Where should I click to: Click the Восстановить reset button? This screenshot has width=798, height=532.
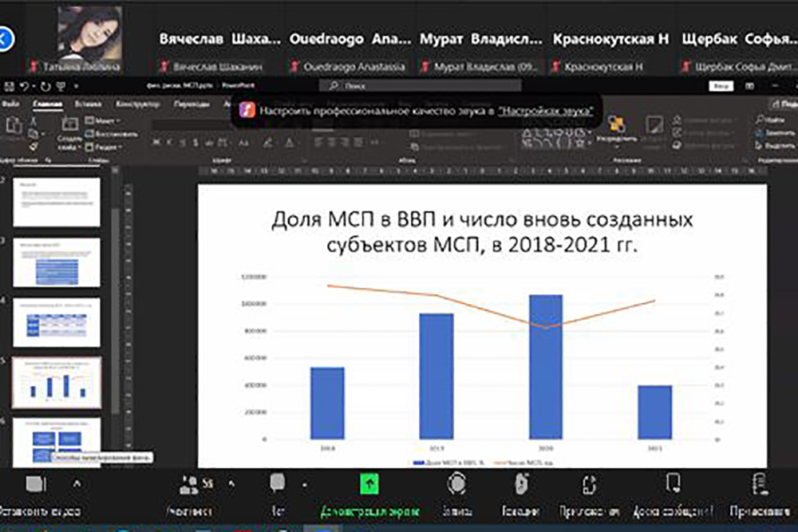112,134
